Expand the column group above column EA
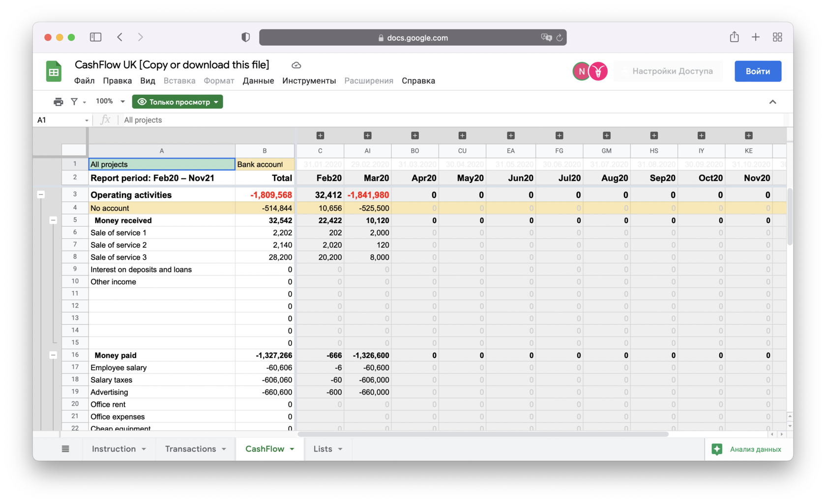Viewport: 826px width, 504px height. tap(511, 136)
